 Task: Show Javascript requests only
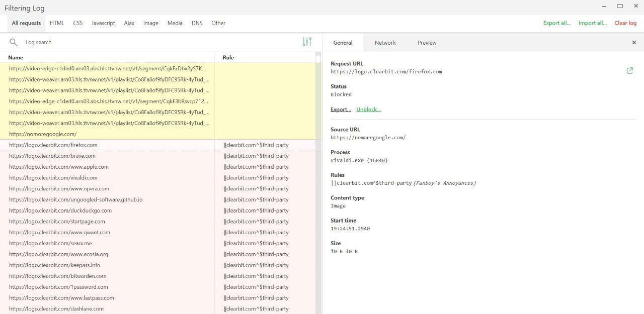pos(103,23)
